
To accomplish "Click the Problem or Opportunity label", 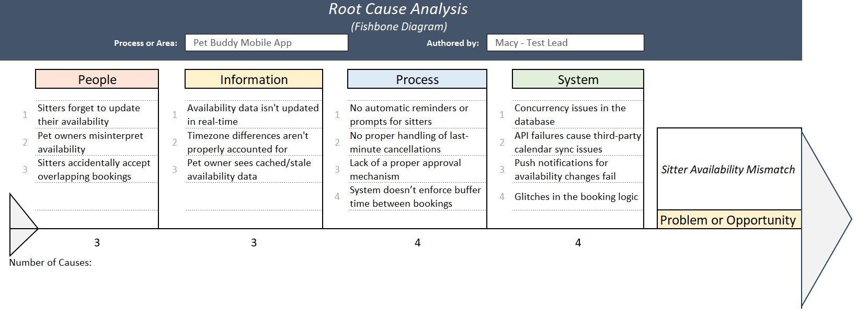I will pyautogui.click(x=728, y=220).
